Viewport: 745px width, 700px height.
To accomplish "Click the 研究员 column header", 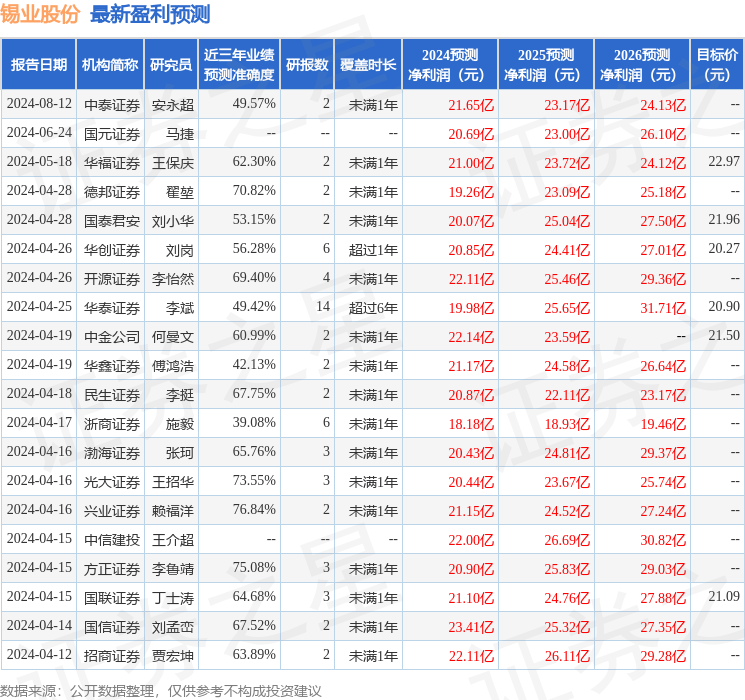I will coord(171,65).
